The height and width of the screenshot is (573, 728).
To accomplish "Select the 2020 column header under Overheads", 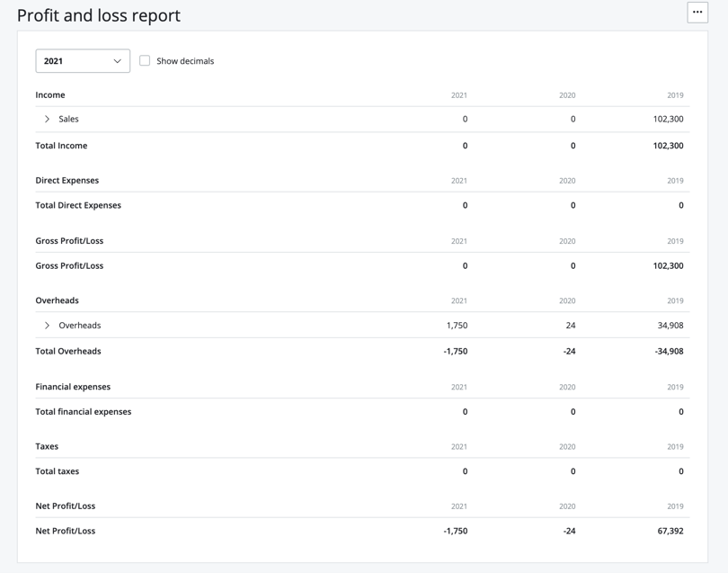I will pos(567,300).
